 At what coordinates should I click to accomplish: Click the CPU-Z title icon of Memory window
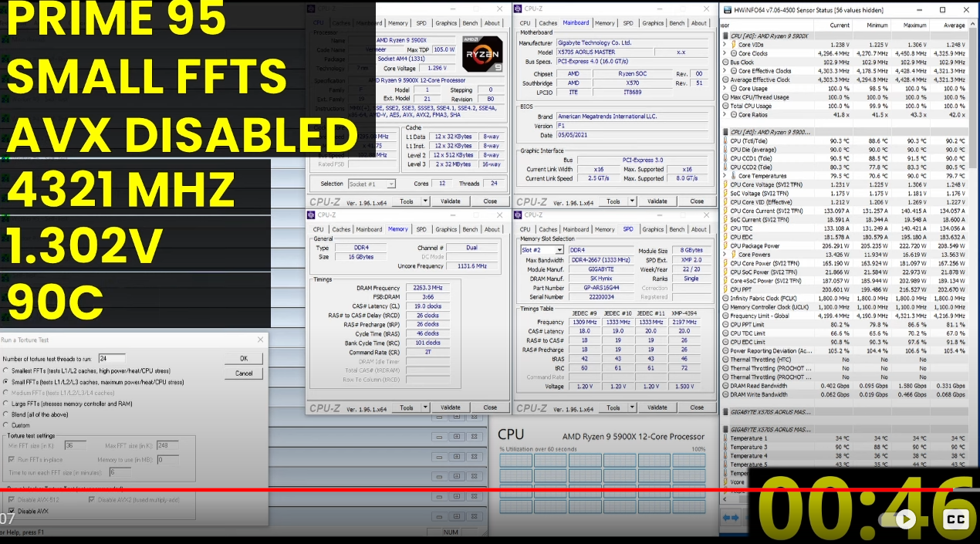(313, 215)
